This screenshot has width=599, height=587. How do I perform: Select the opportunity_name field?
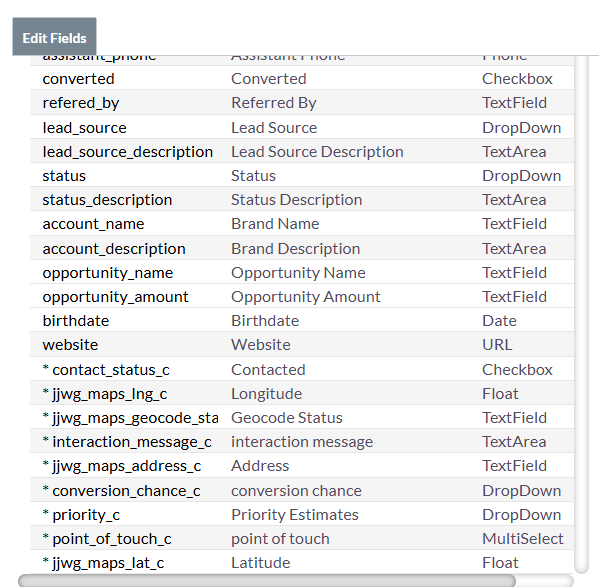click(x=108, y=273)
